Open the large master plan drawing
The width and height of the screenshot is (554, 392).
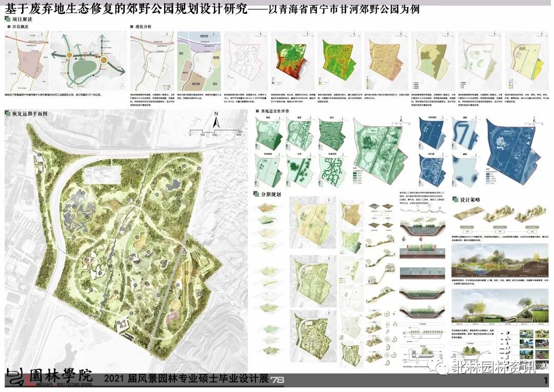[127, 240]
